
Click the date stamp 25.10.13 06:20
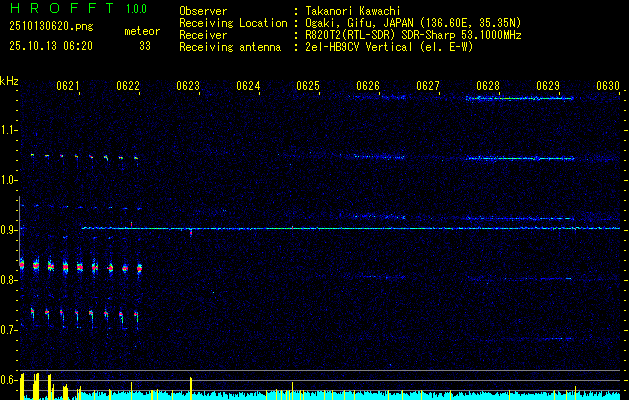coord(51,46)
